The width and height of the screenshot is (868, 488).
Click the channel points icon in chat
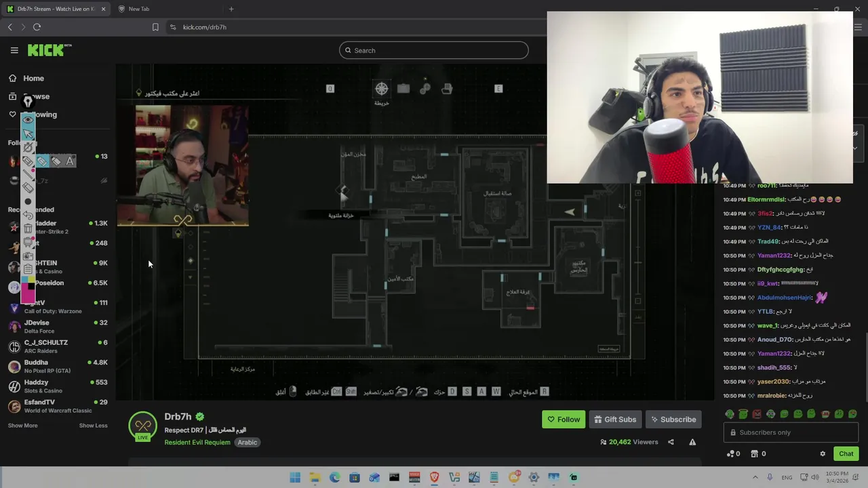click(730, 453)
